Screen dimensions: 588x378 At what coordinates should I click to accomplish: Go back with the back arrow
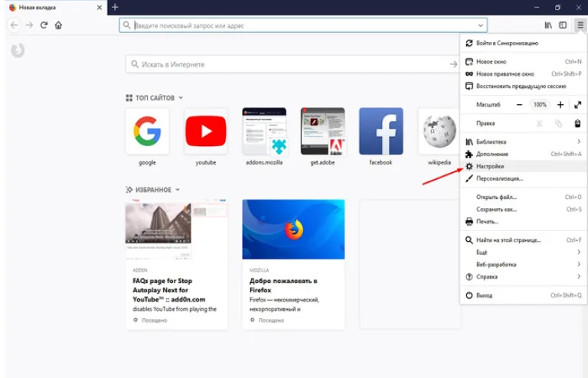point(15,25)
